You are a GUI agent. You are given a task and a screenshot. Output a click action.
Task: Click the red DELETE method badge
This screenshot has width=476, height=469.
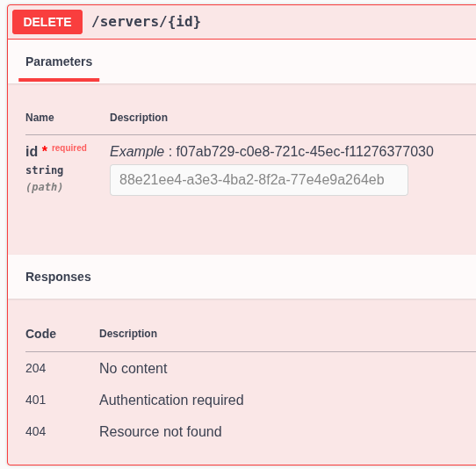(47, 22)
